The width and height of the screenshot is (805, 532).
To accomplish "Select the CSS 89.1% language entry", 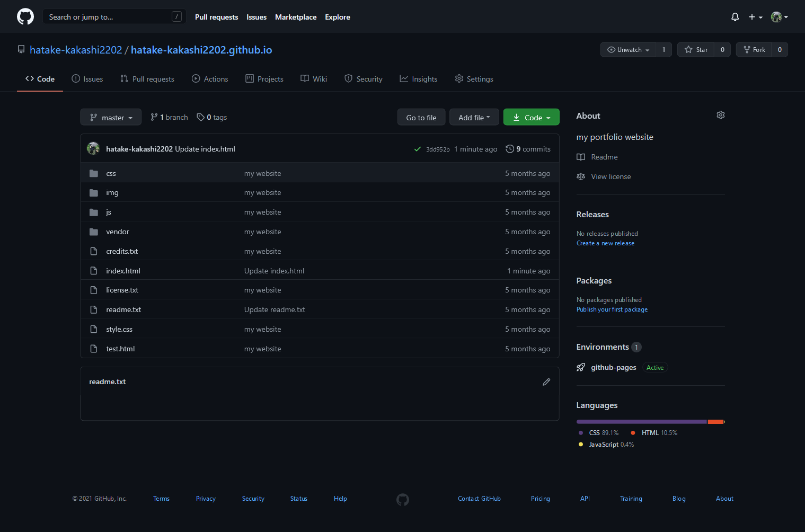I will click(x=599, y=433).
